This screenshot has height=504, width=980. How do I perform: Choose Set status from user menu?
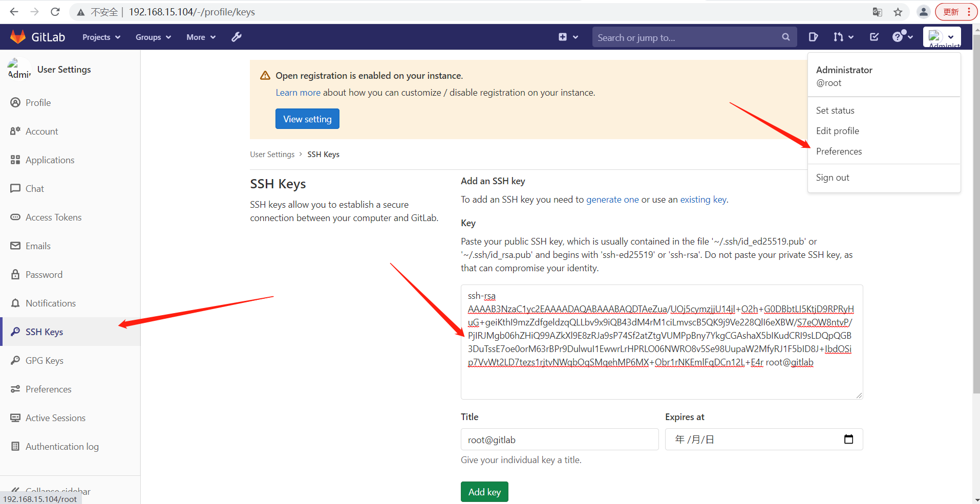click(884, 110)
